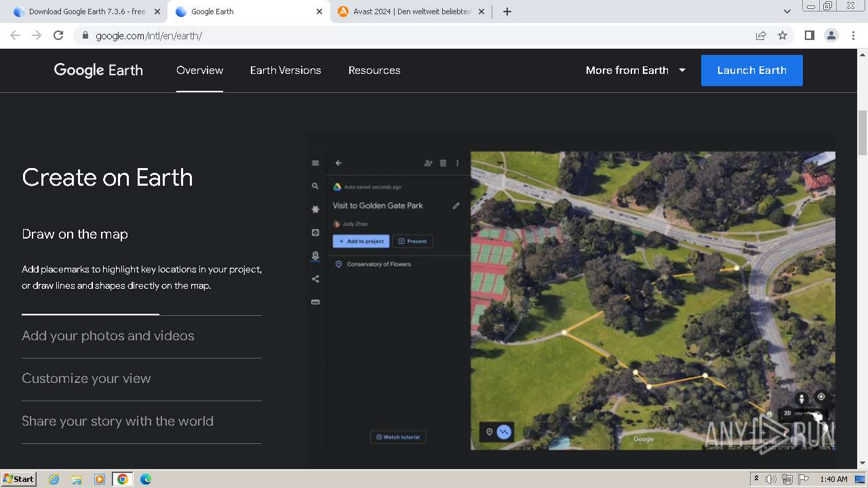Close the Avast 2024 browser tab
Viewport: 868px width, 488px height.
click(x=481, y=12)
